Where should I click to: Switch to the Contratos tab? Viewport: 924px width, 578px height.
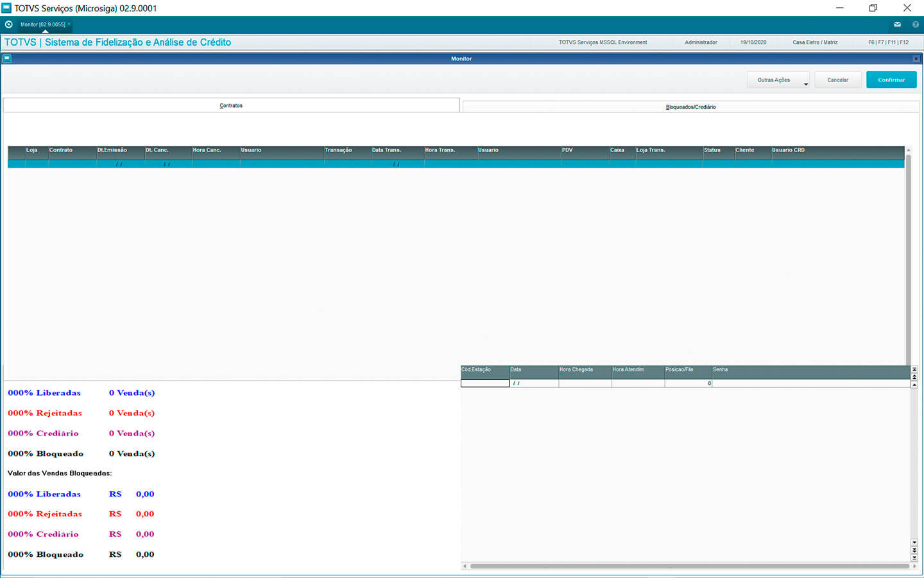pos(231,105)
